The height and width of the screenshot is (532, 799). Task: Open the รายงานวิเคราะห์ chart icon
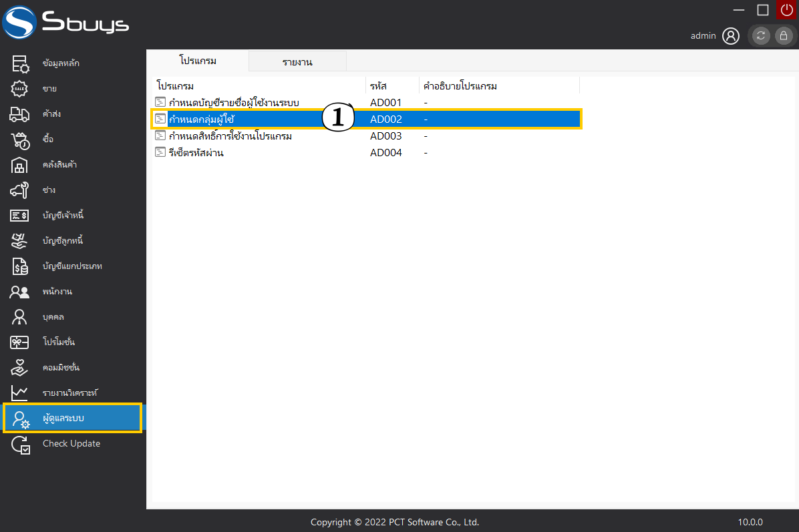(20, 392)
